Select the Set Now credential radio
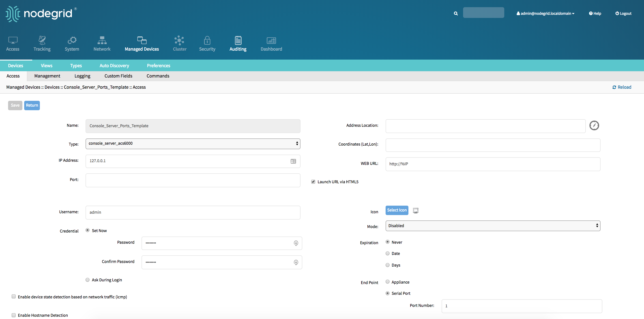The height and width of the screenshot is (319, 644). tap(88, 230)
